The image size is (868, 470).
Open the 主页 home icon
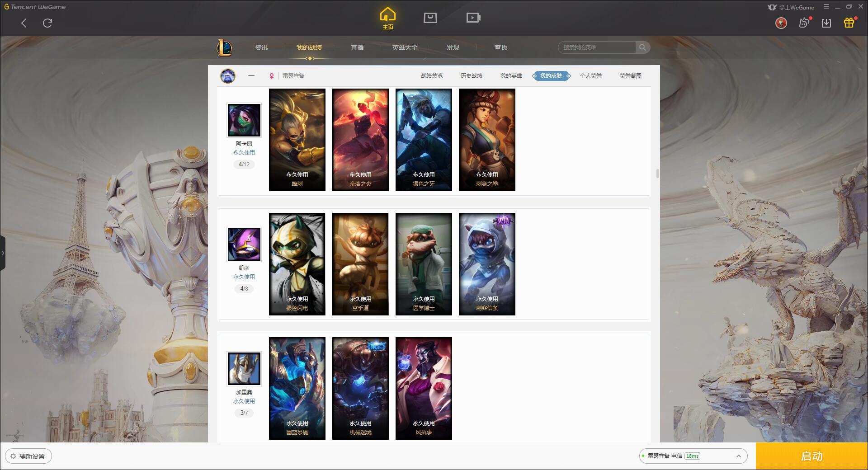(388, 18)
